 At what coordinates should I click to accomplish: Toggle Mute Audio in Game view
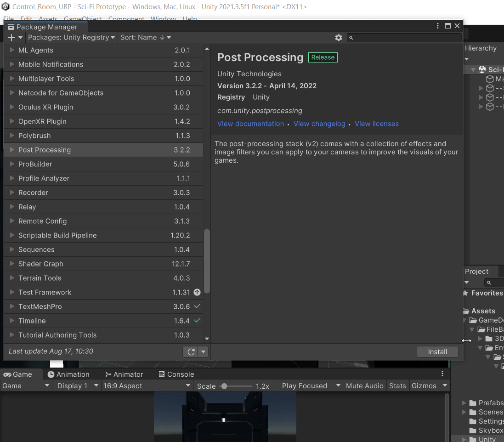click(364, 386)
